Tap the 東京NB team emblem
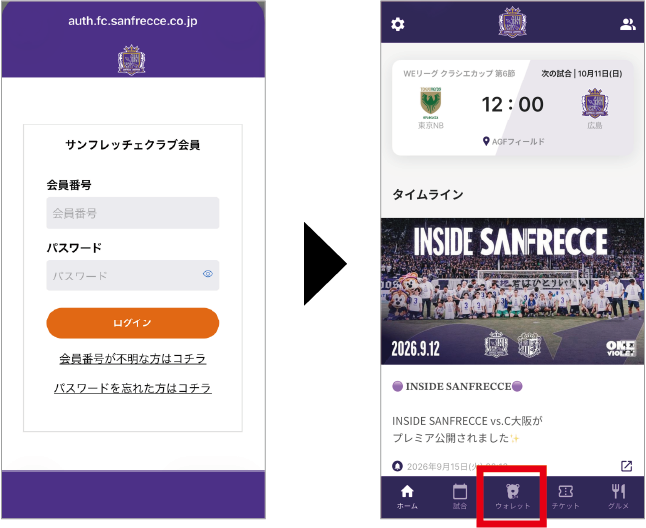The image size is (646, 528). (431, 101)
